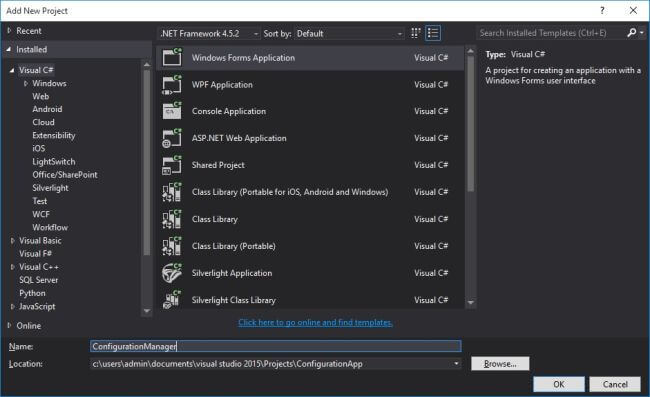Open the Sort by Default dropdown

[x=349, y=34]
